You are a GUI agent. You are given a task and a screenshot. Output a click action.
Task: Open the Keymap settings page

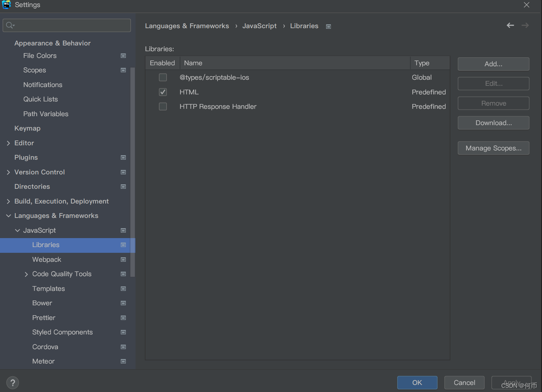[x=28, y=128]
